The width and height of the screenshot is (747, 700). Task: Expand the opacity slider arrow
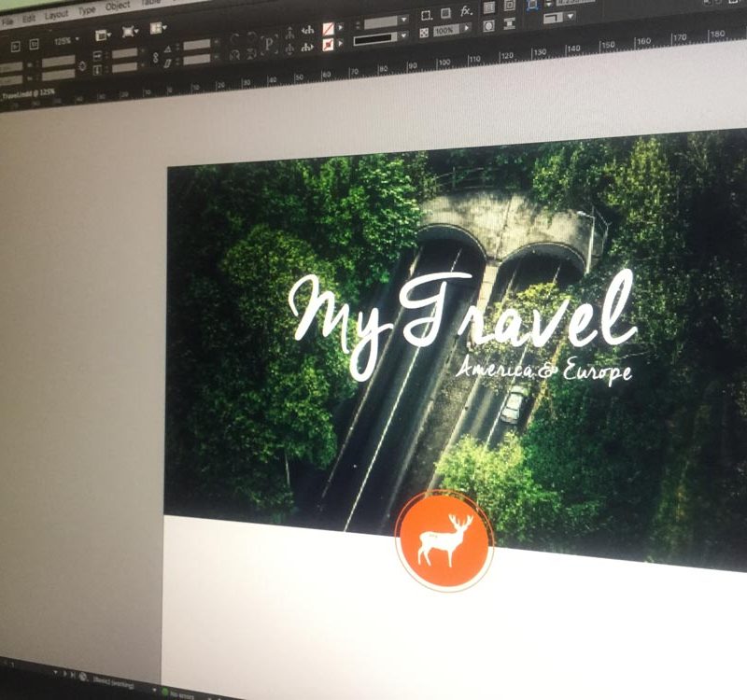[467, 28]
